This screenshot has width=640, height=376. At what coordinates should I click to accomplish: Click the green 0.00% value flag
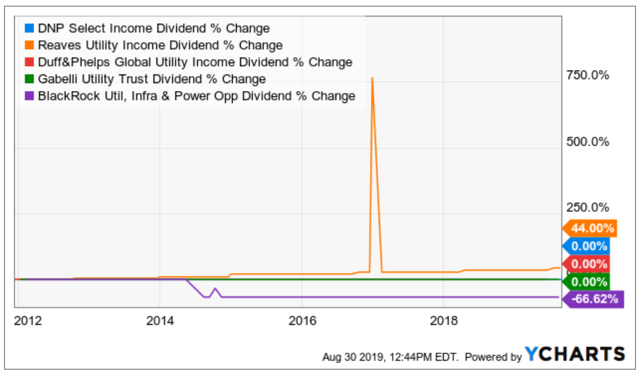(587, 282)
